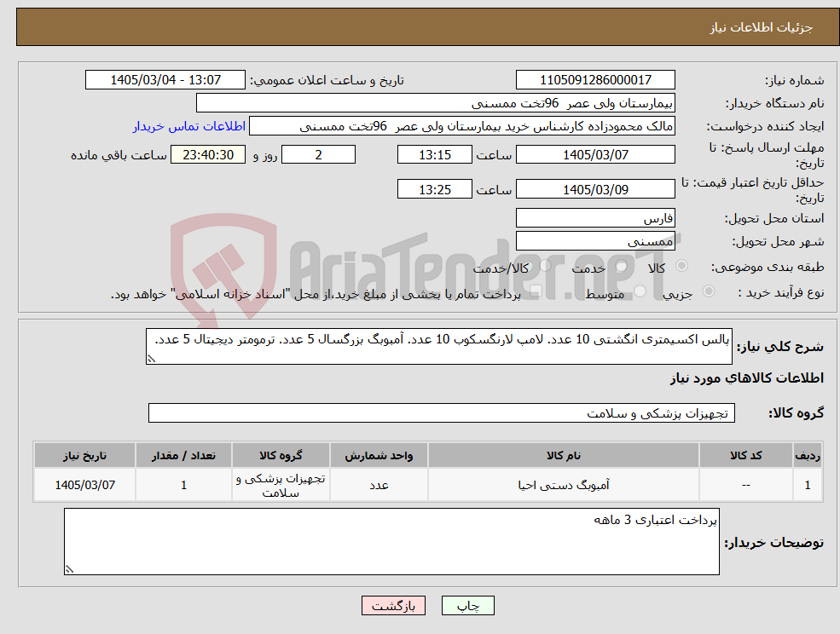Open اطلاعات تماس خریدار contact link
The image size is (840, 634).
tap(189, 126)
